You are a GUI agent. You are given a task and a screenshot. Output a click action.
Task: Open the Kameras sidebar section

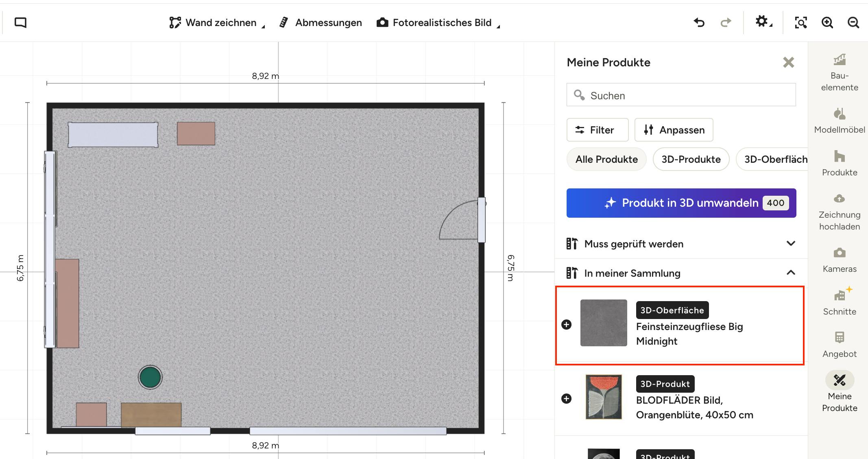pos(840,260)
